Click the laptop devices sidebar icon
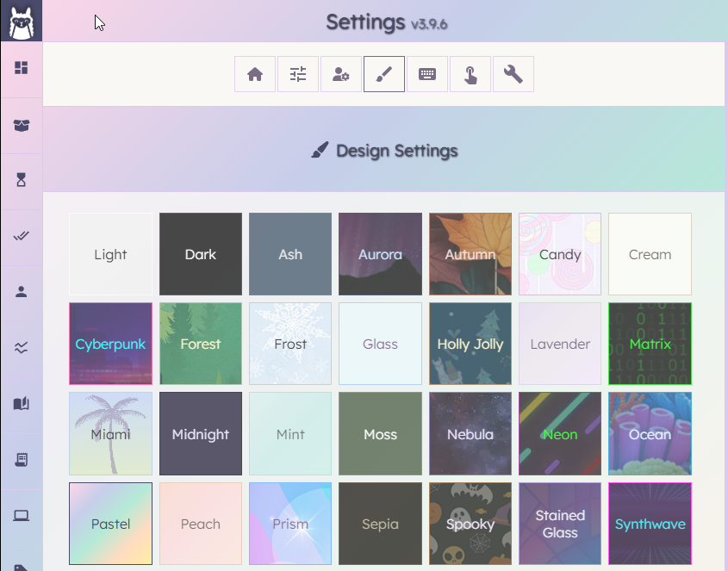 [x=21, y=515]
